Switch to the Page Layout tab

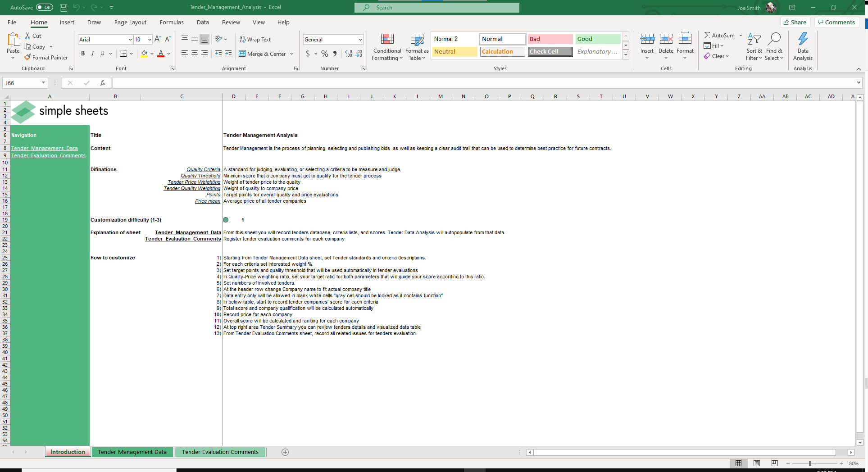(x=130, y=23)
